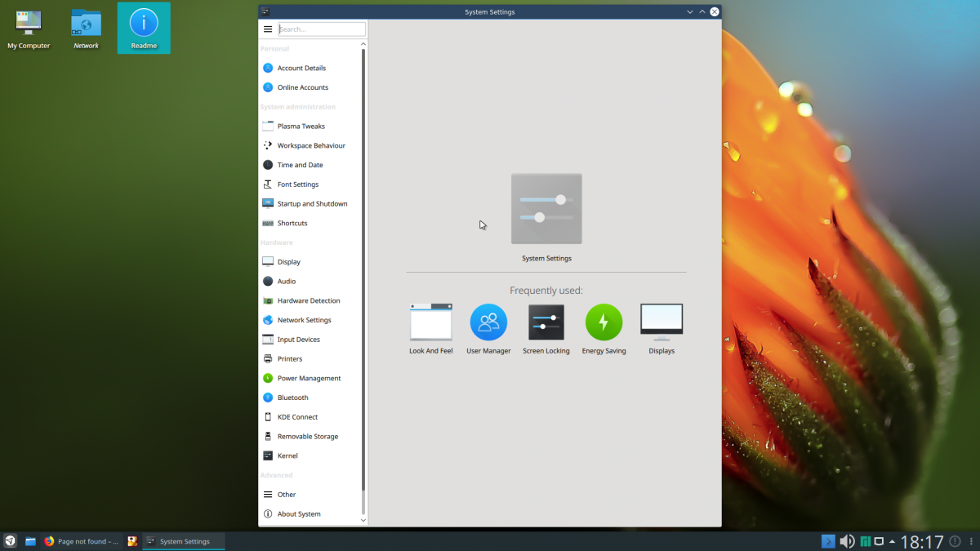Open the hamburger menu in System Settings
The image size is (980, 551).
tap(268, 29)
